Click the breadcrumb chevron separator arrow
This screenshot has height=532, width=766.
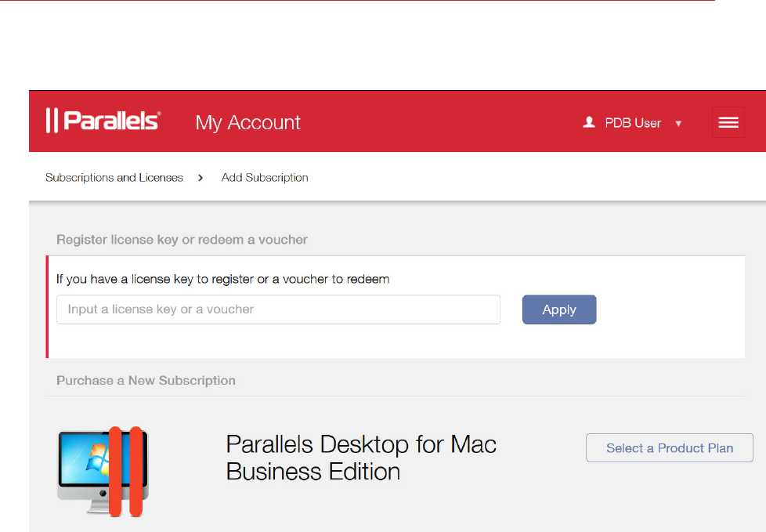(201, 178)
